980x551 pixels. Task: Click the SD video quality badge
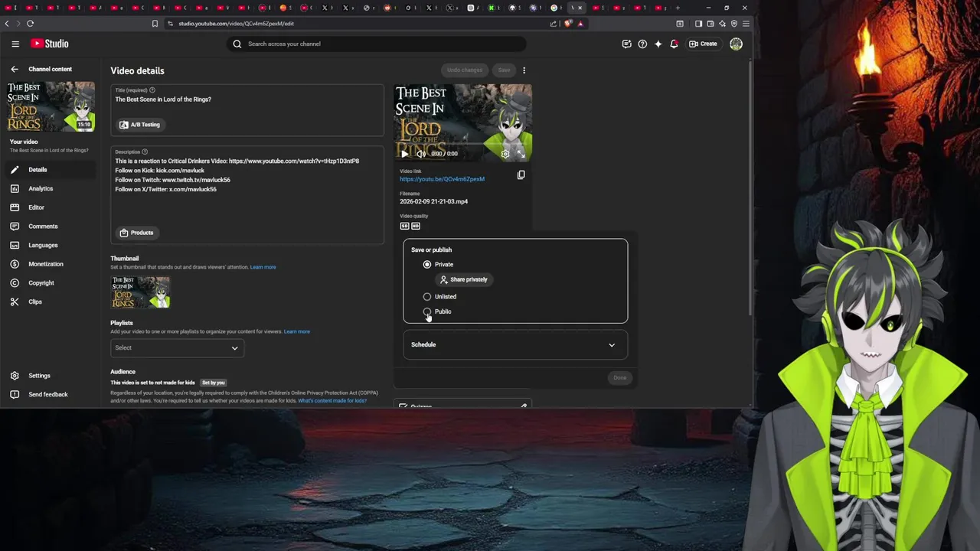(404, 226)
